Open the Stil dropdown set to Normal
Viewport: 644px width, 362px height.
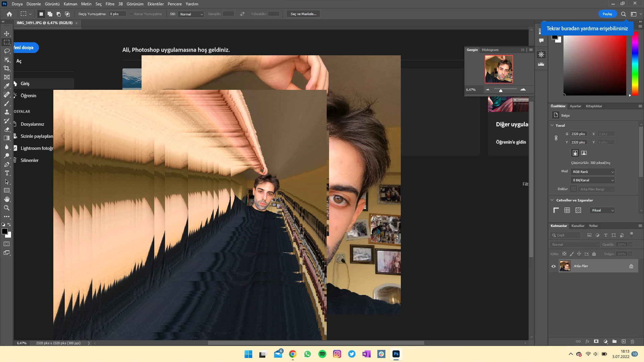point(191,14)
